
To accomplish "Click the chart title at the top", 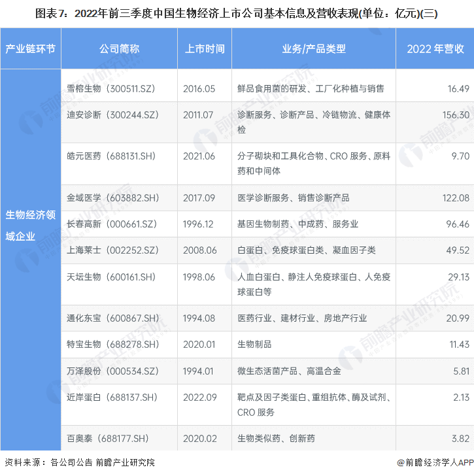I will pyautogui.click(x=237, y=12).
